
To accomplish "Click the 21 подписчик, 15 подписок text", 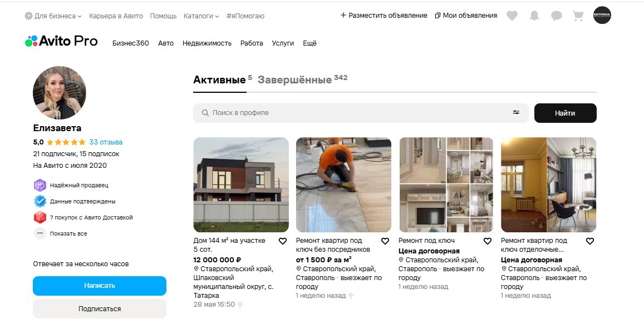I will tap(76, 154).
